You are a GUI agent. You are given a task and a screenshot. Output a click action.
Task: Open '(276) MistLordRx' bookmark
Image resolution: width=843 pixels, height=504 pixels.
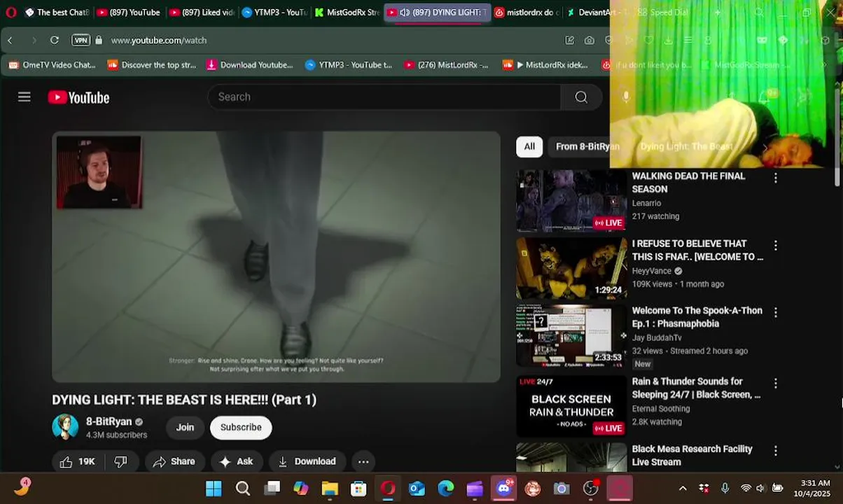tap(446, 65)
